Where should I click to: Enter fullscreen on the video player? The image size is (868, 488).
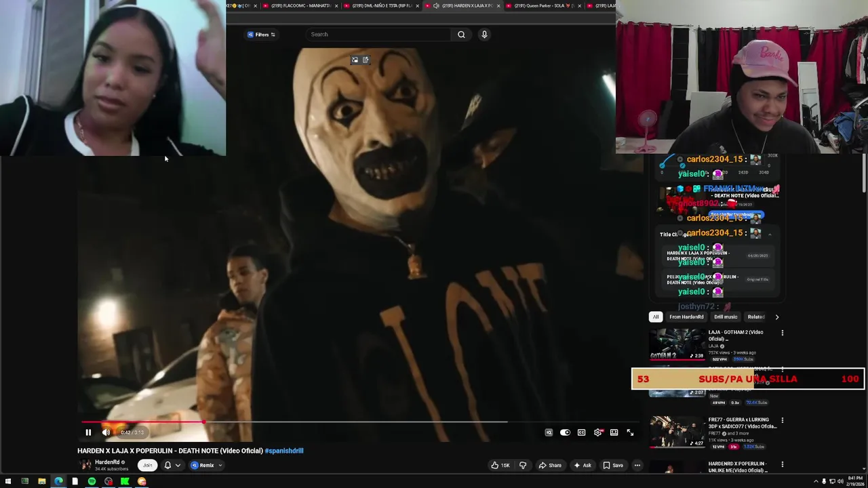pos(630,432)
